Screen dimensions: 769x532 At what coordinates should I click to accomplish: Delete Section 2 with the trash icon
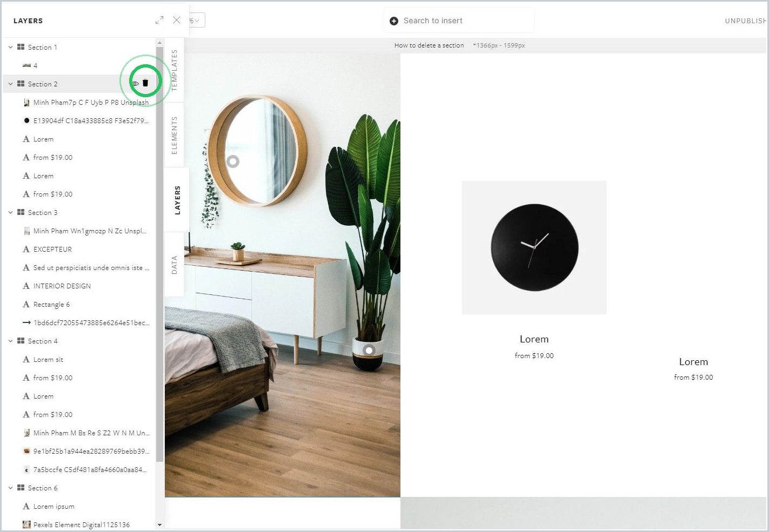click(x=145, y=83)
